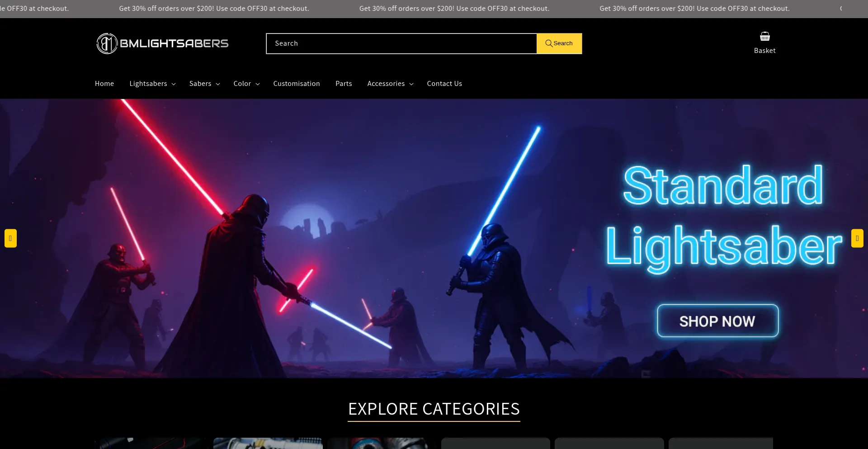Open the Customisation page

pos(297,84)
